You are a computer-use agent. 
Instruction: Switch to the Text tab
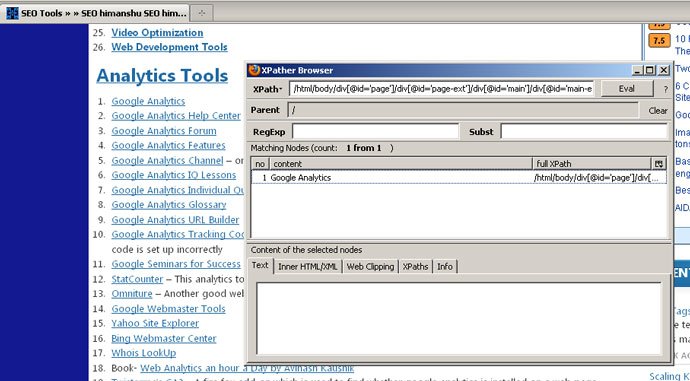(x=260, y=265)
